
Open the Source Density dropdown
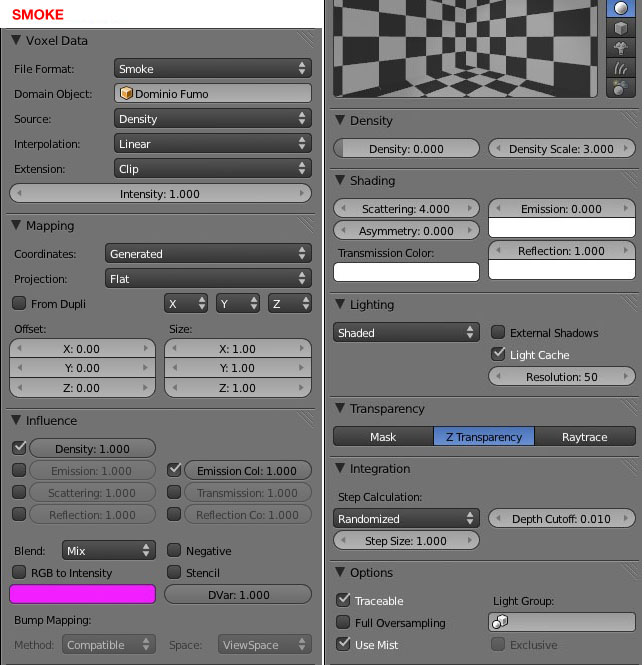click(x=213, y=119)
